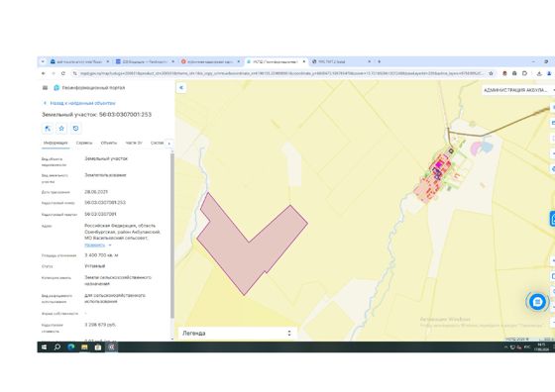The height and width of the screenshot is (392, 555).
Task: Collapse the left info panel with the double-arrow button
Action: [181, 88]
